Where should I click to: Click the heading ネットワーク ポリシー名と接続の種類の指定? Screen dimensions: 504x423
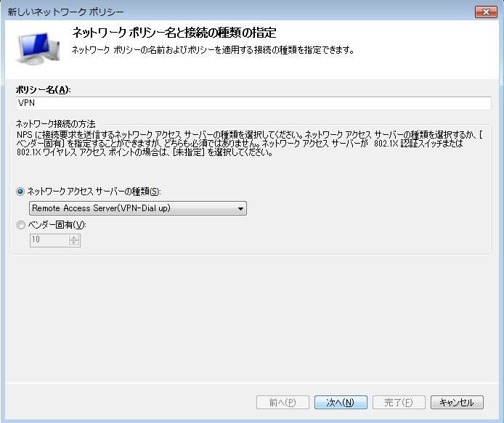point(174,33)
